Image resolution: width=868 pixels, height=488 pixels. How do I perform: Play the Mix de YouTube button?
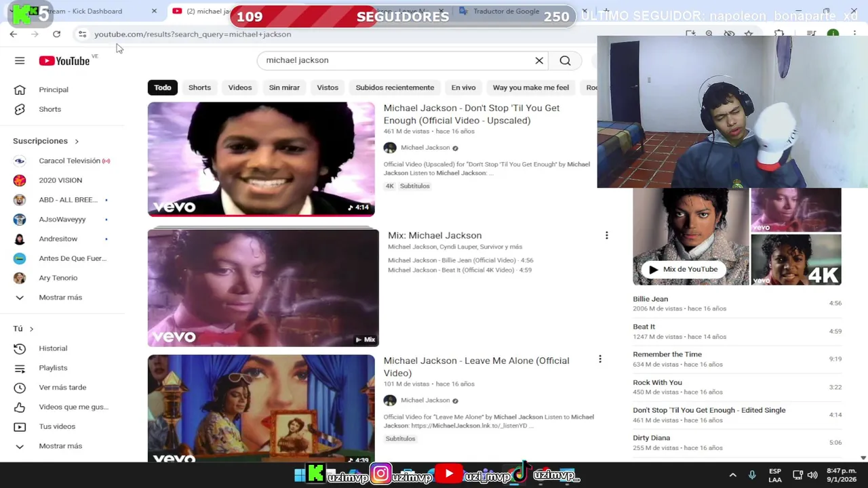[684, 269]
